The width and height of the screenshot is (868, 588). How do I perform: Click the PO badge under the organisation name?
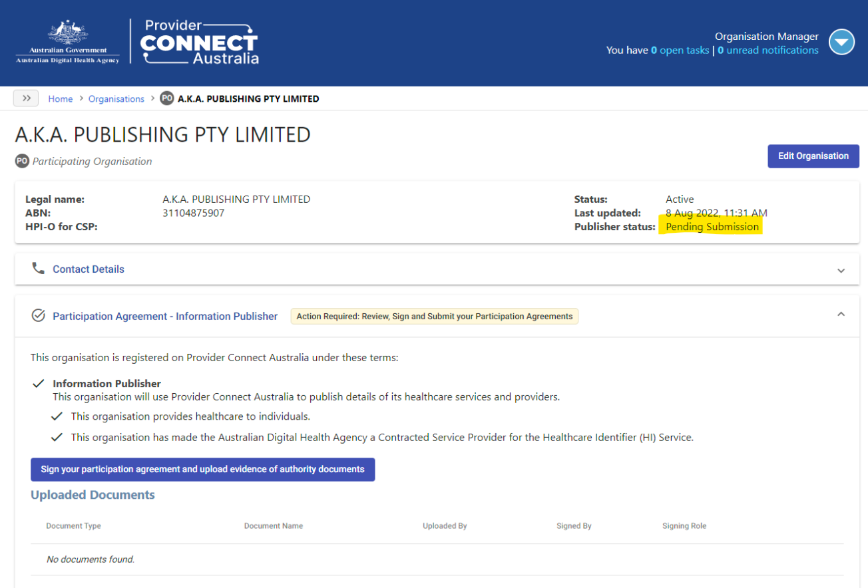(21, 161)
